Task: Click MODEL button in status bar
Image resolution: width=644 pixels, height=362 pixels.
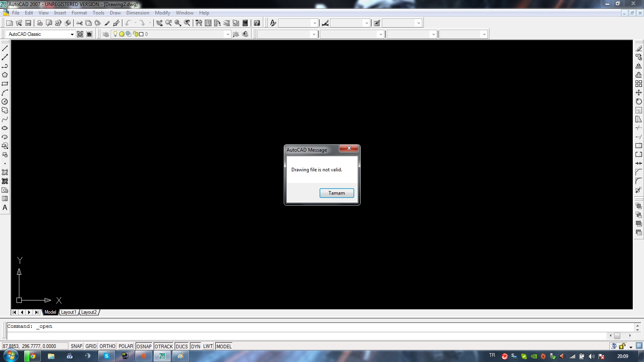Action: [x=224, y=346]
